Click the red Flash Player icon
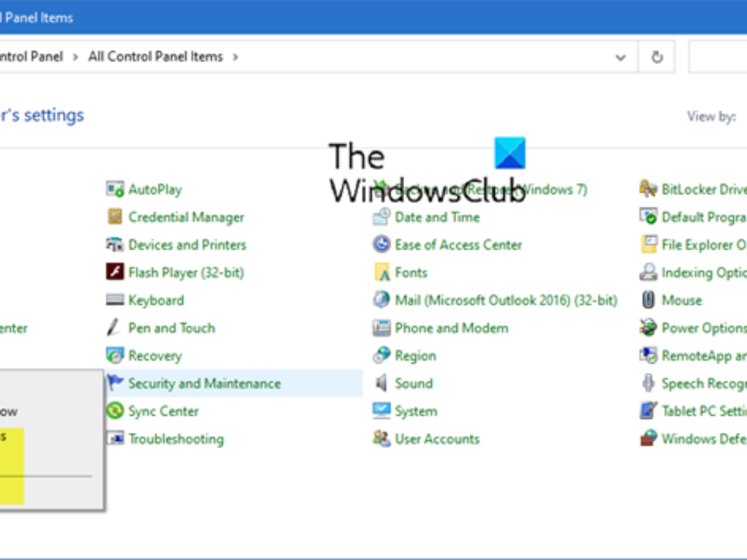This screenshot has height=560, width=747. (x=115, y=273)
